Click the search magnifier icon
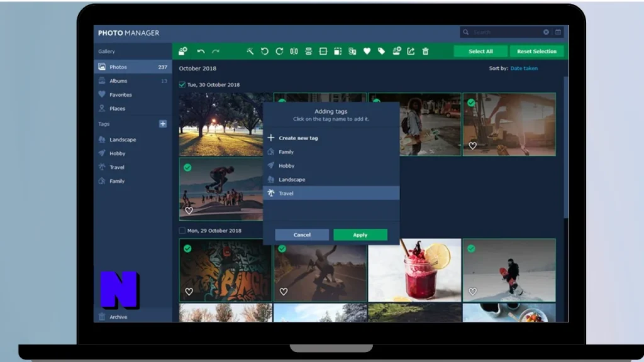Viewport: 644px width, 362px height. coord(466,32)
